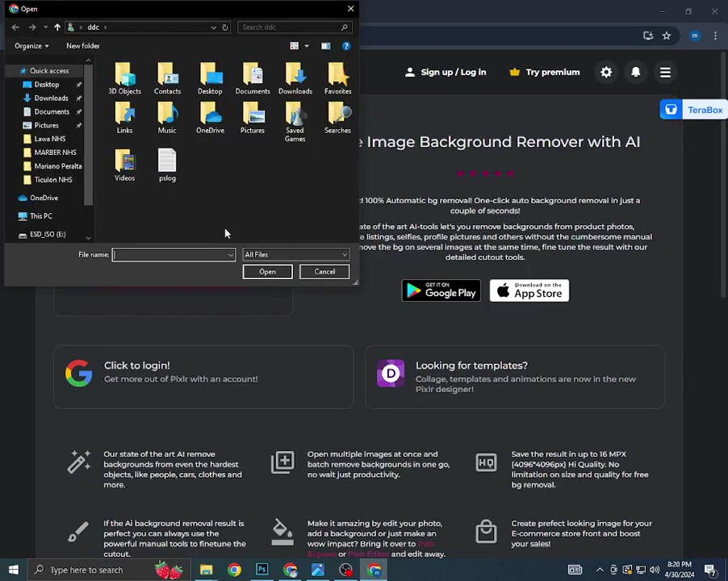The height and width of the screenshot is (581, 728).
Task: Go back in the Open dialog
Action: pyautogui.click(x=15, y=27)
